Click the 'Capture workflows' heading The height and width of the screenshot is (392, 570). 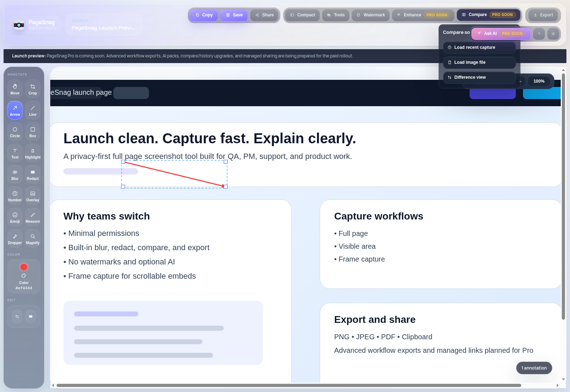[379, 216]
